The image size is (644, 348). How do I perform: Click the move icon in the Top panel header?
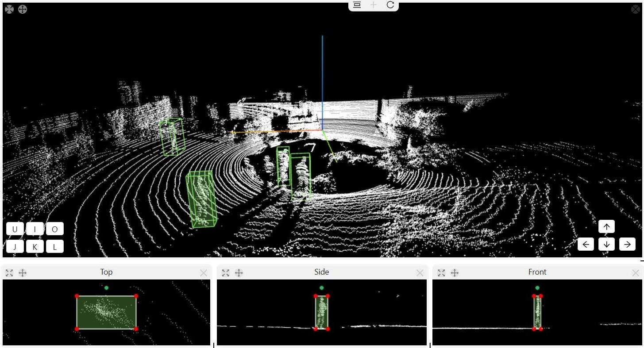click(x=23, y=273)
